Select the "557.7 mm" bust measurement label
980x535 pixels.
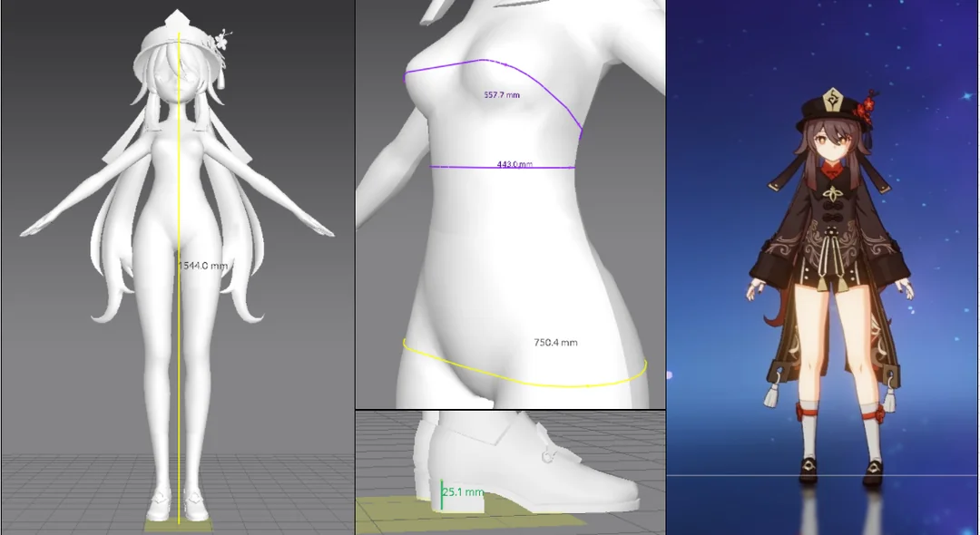(x=502, y=95)
